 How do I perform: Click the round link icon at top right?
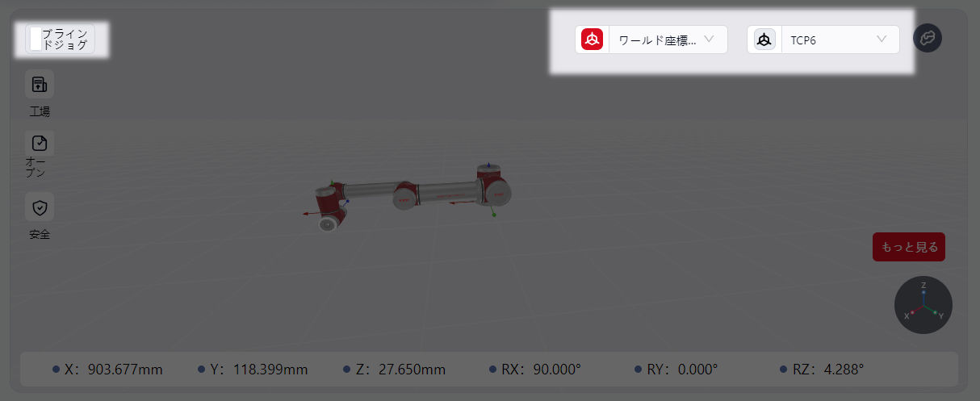click(927, 38)
